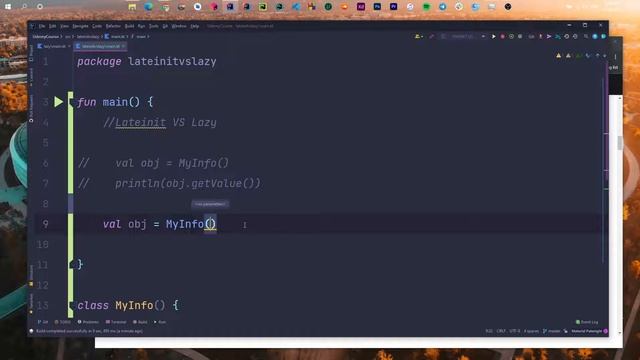
Task: Switch to the first main.kt editor tab
Action: [54, 47]
